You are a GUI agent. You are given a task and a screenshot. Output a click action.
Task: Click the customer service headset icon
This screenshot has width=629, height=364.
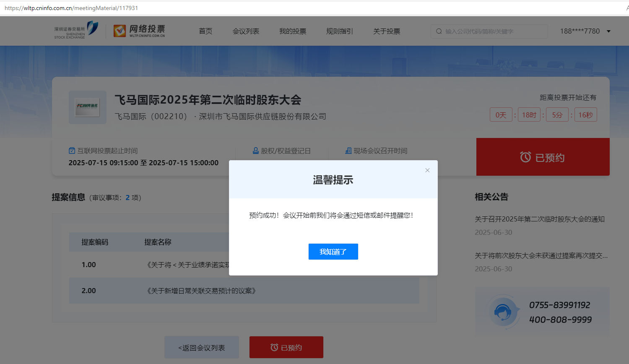[x=503, y=312]
